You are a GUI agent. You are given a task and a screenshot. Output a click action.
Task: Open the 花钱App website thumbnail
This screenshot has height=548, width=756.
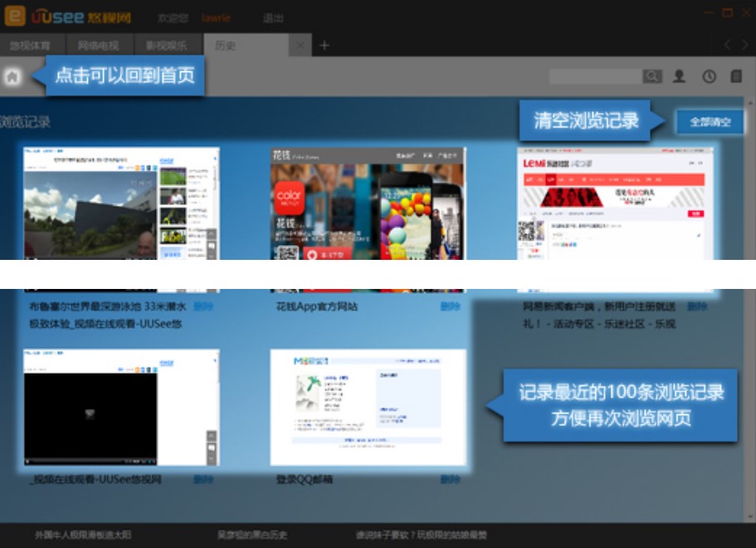368,219
